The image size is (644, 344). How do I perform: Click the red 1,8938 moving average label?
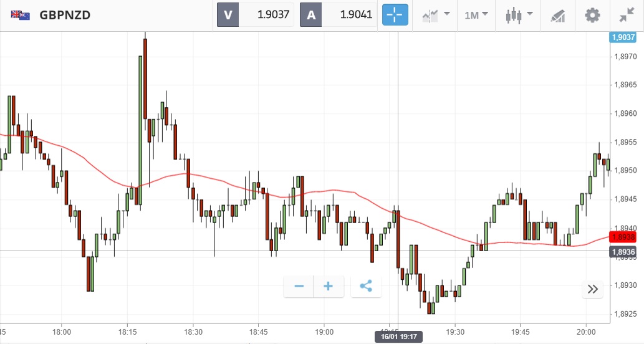click(x=623, y=237)
